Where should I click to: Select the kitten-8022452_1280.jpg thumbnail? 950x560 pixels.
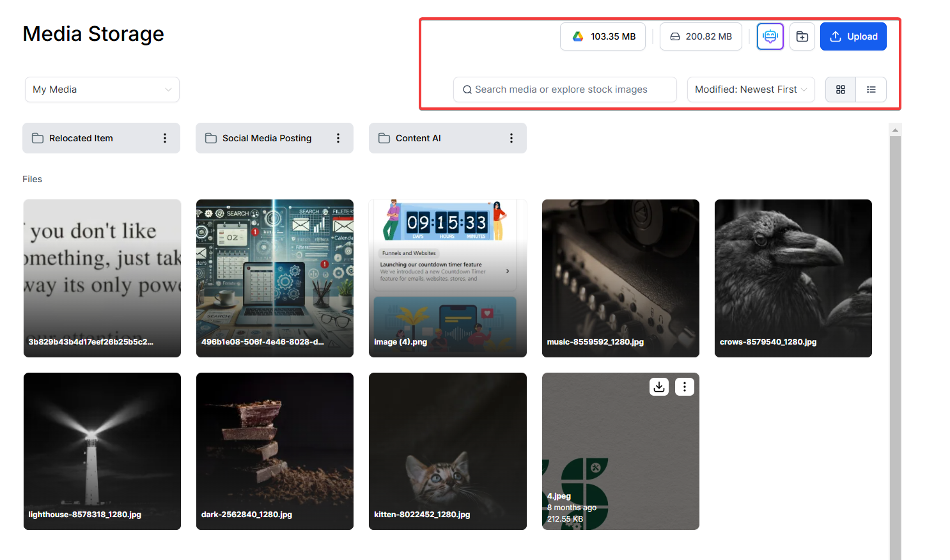click(448, 451)
